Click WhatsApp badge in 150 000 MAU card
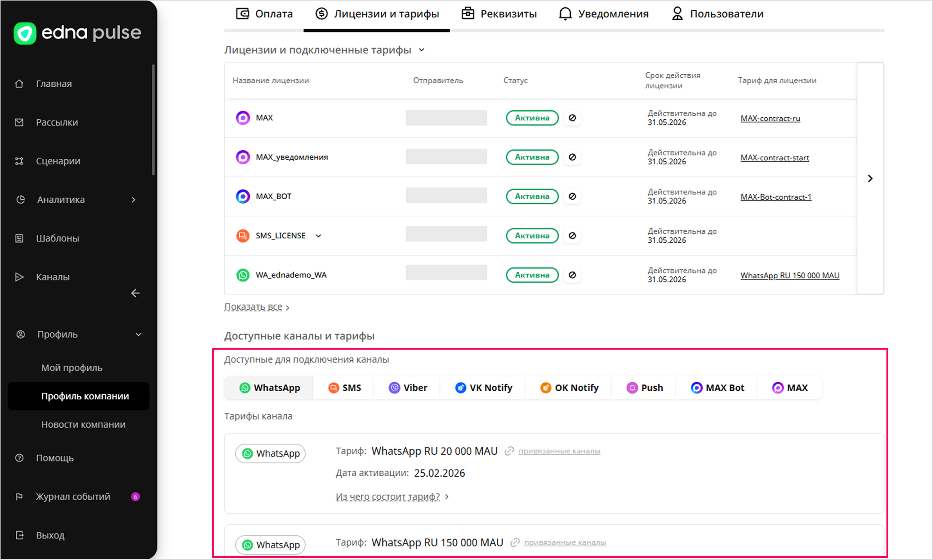This screenshot has width=933, height=560. pyautogui.click(x=270, y=545)
